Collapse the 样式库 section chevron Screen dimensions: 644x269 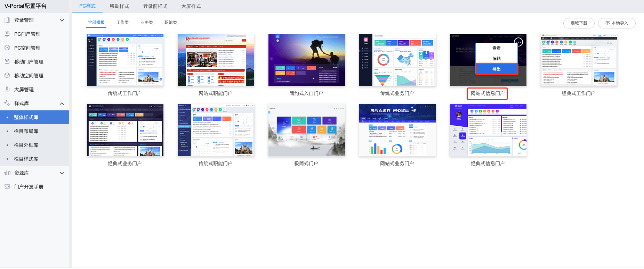[62, 103]
